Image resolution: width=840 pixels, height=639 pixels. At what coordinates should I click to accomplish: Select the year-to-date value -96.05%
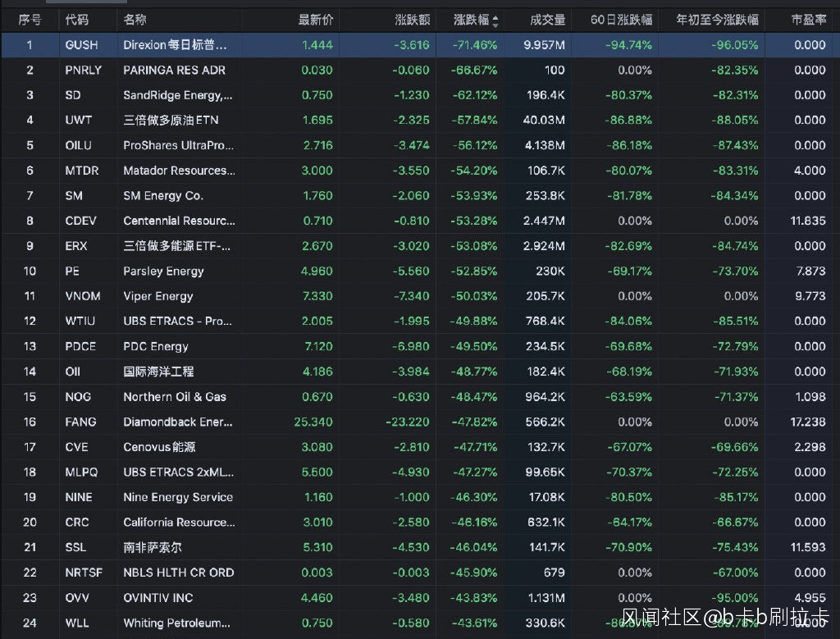coord(735,45)
